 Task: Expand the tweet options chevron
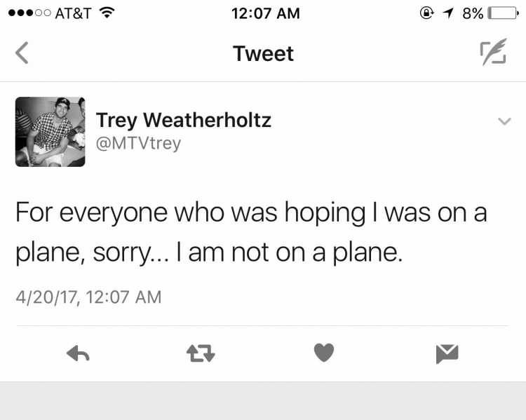[504, 121]
